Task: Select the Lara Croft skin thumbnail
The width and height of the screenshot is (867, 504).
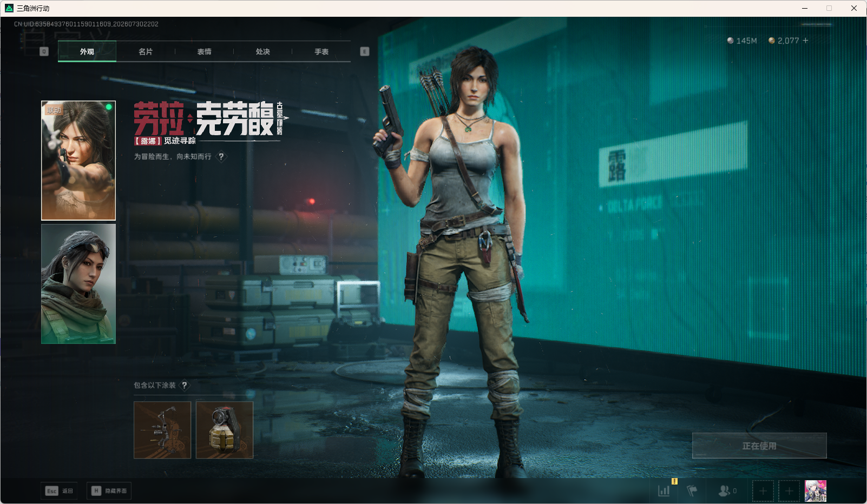Action: click(78, 161)
